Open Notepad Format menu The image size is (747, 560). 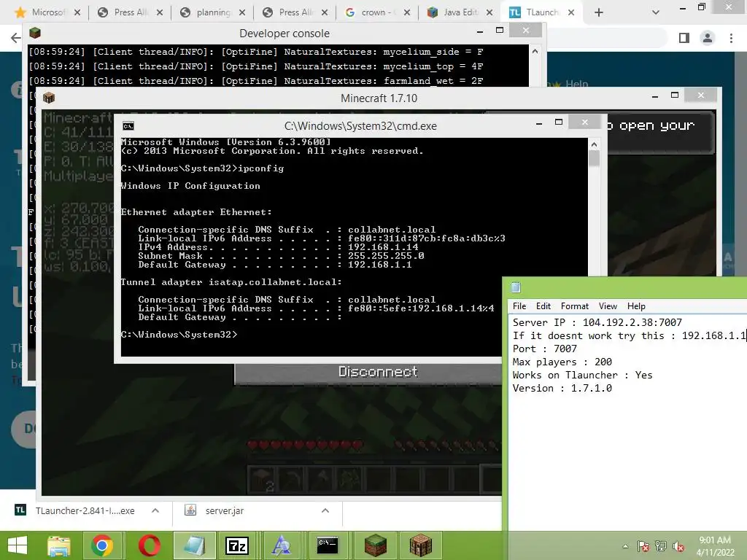click(575, 306)
